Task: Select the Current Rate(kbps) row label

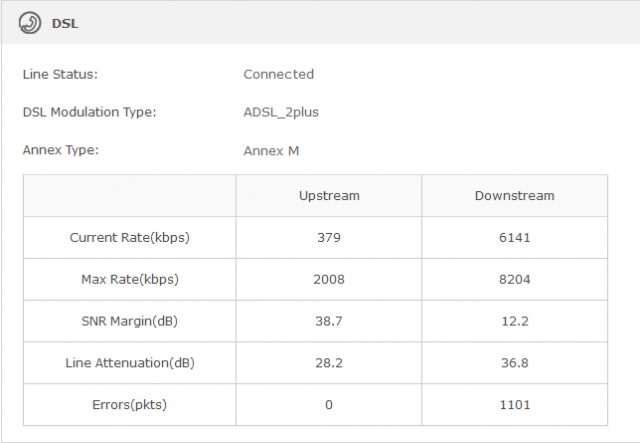Action: 129,238
